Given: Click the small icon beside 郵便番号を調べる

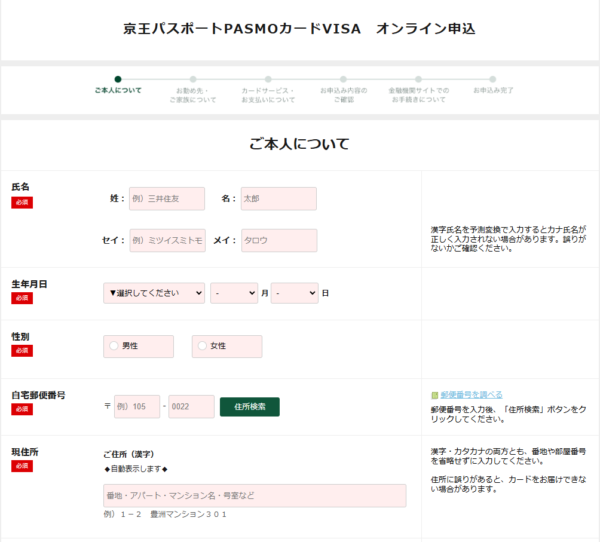Looking at the screenshot, I should 434,395.
